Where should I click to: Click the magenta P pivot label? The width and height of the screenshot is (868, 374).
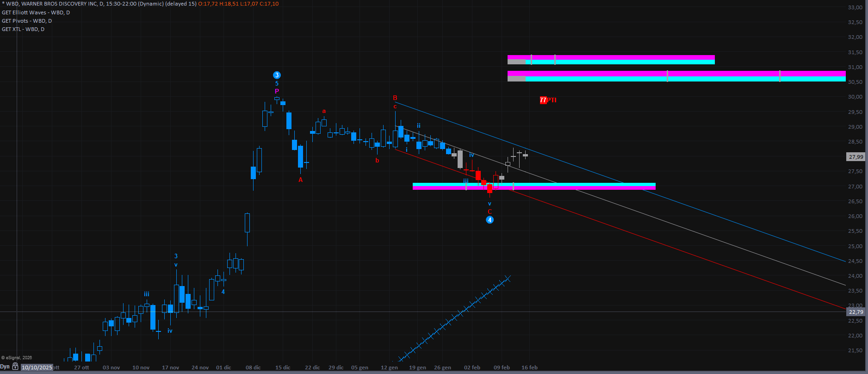coord(277,91)
